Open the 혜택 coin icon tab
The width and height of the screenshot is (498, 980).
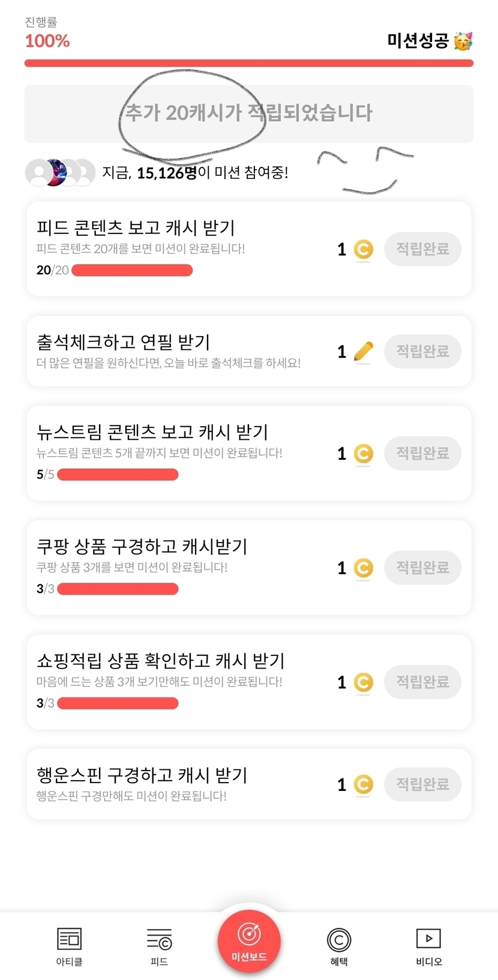click(x=339, y=940)
